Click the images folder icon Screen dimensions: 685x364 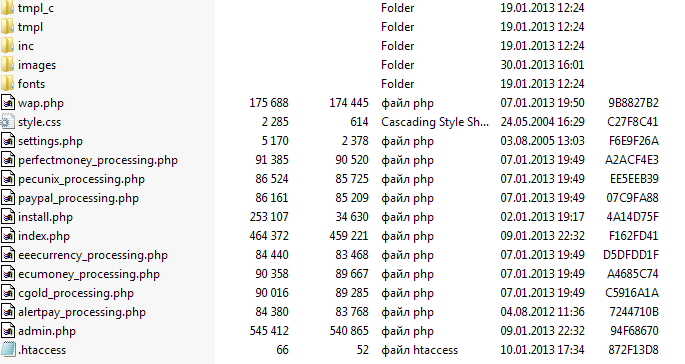(x=7, y=65)
